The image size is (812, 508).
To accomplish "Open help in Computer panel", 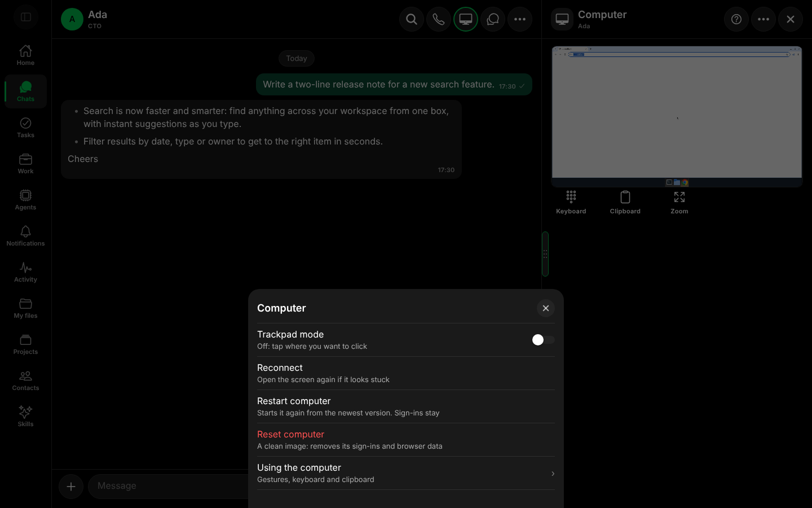I will tap(736, 19).
